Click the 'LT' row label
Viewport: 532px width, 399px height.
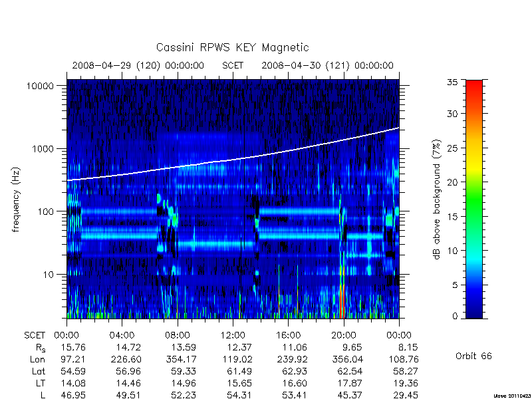[41, 383]
